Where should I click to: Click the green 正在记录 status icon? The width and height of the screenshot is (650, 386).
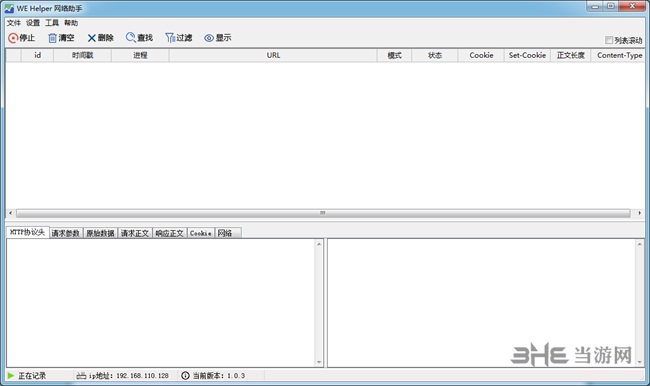click(11, 376)
